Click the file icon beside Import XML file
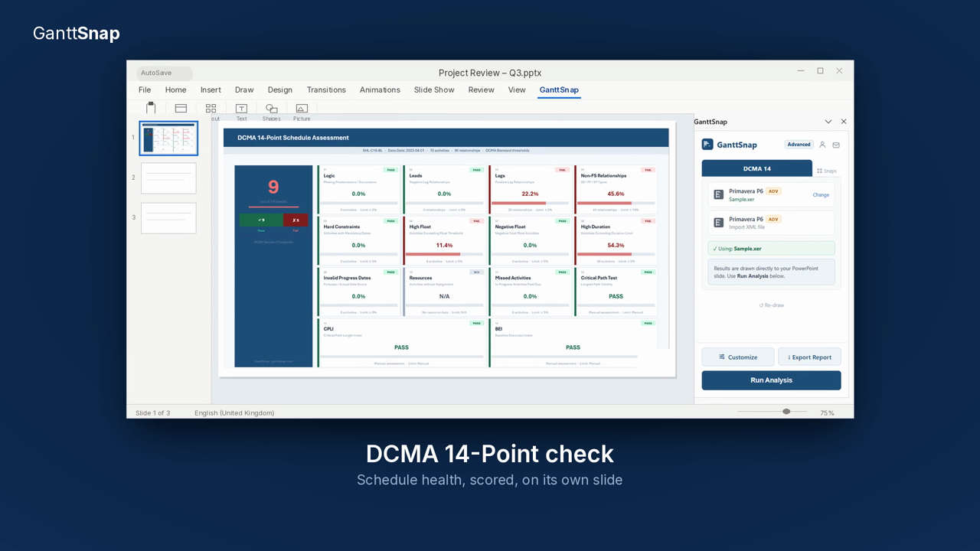Viewport: 980px width, 551px height. click(x=718, y=223)
